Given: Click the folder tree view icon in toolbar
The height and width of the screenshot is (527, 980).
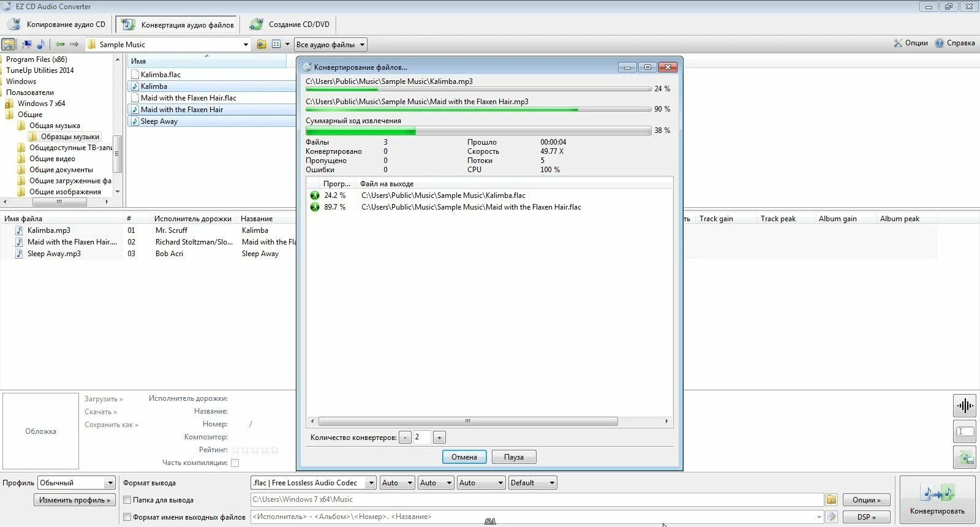Looking at the screenshot, I should [9, 44].
